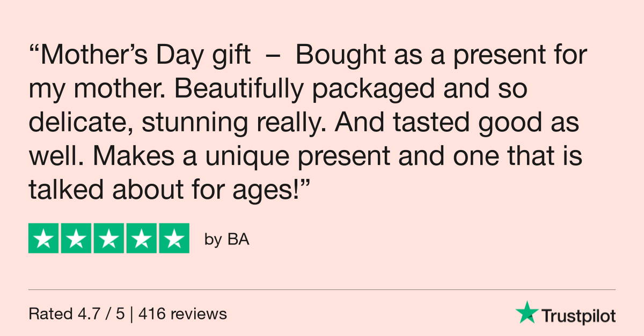644x336 pixels.
Task: Select the fourth green rating star
Action: 142,238
